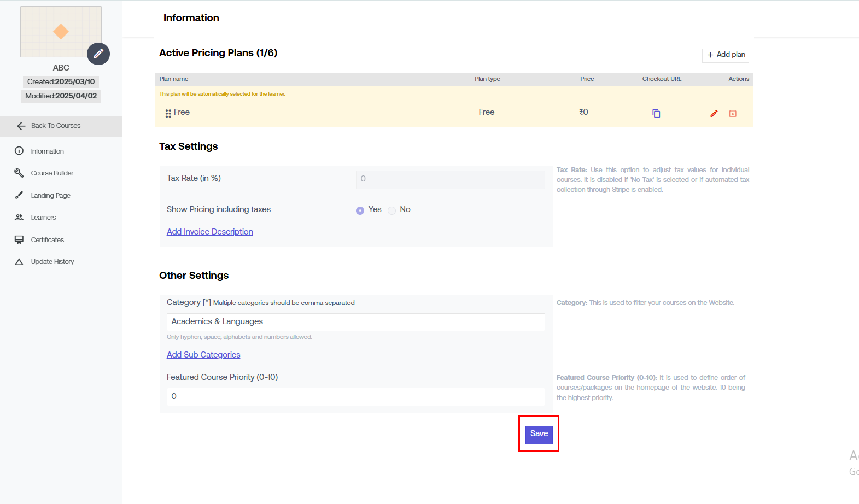
Task: Open the Landing Page section
Action: 50,196
